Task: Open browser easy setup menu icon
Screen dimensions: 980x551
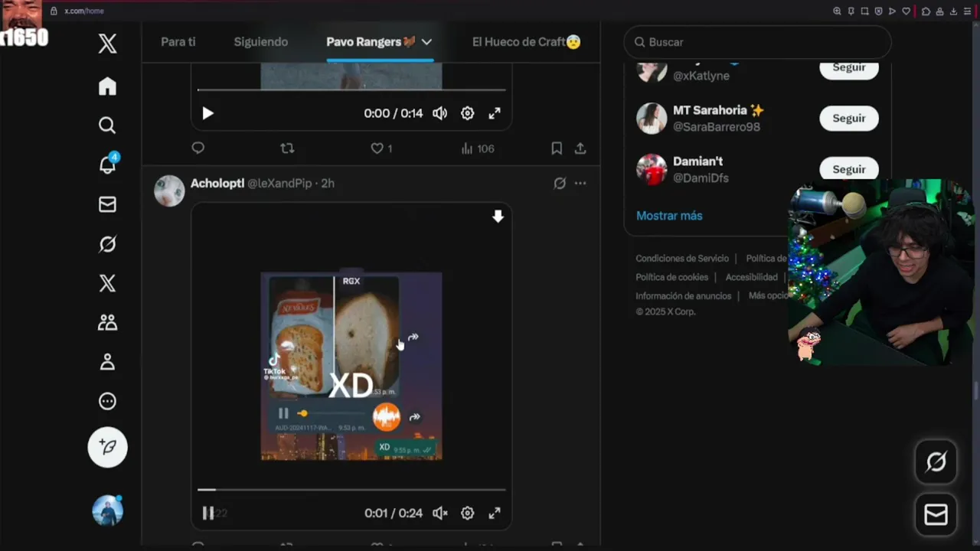Action: (x=968, y=11)
